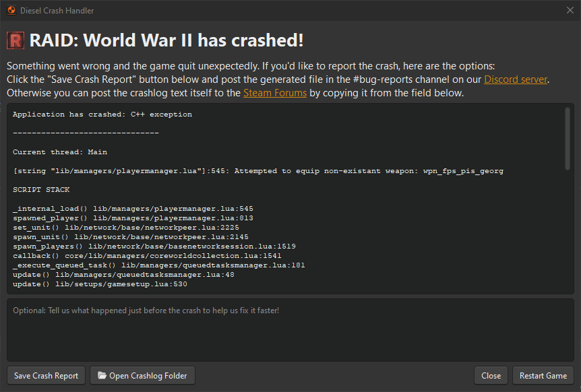The image size is (581, 392).
Task: Focus the optional crash description text field
Action: click(x=290, y=330)
